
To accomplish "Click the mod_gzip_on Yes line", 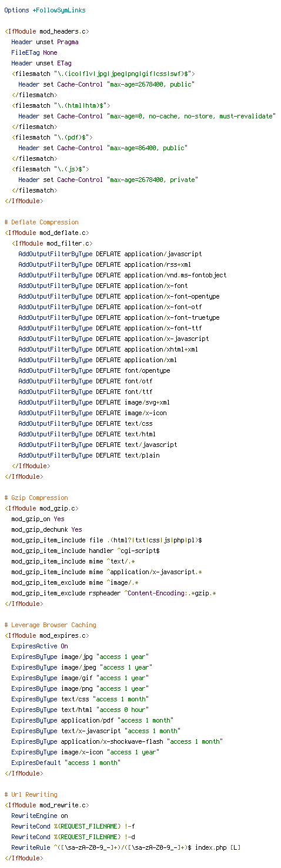I will tap(38, 519).
